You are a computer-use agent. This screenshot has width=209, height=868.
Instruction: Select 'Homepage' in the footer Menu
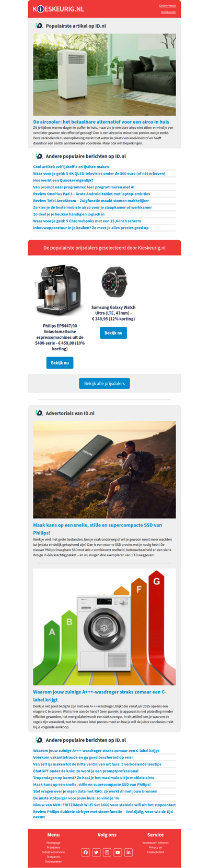(53, 842)
